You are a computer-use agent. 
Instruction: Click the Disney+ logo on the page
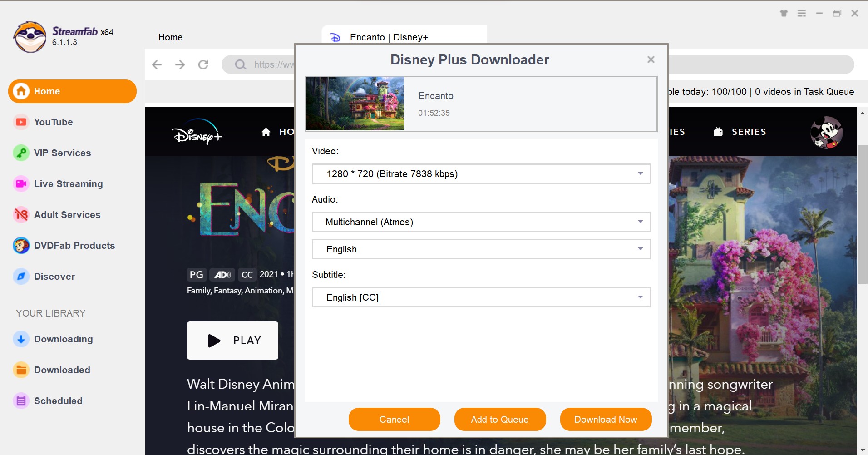(197, 132)
